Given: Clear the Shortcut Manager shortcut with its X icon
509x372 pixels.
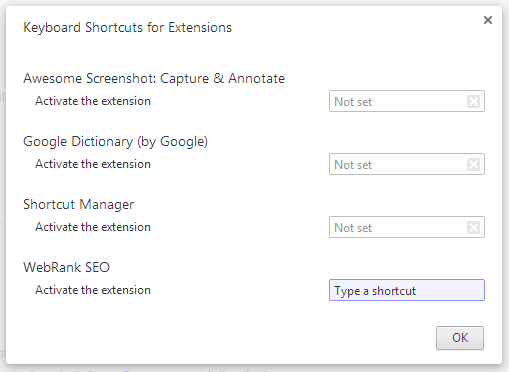Looking at the screenshot, I should coord(473,227).
